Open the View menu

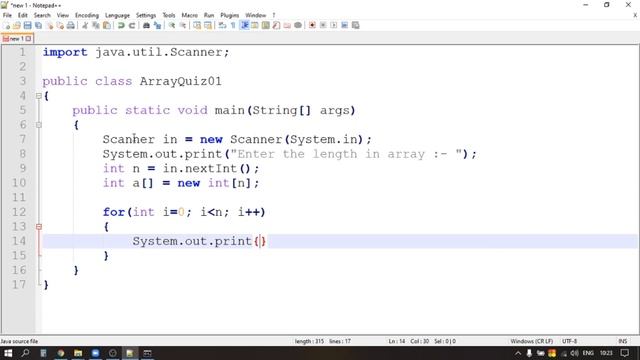(x=62, y=15)
